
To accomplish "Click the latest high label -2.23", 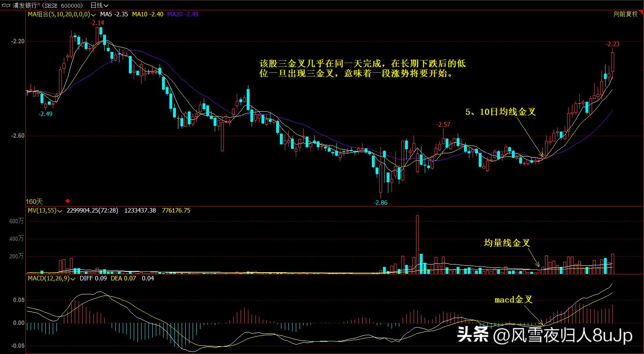I will (612, 44).
